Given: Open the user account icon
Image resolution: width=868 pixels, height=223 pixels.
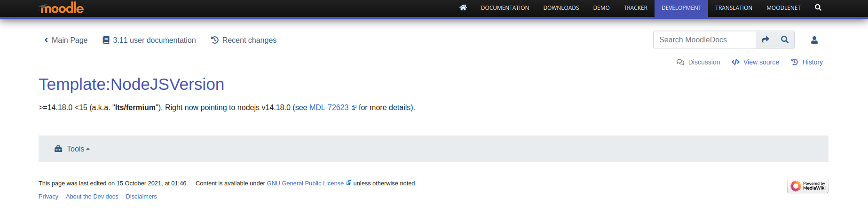Looking at the screenshot, I should click(814, 40).
